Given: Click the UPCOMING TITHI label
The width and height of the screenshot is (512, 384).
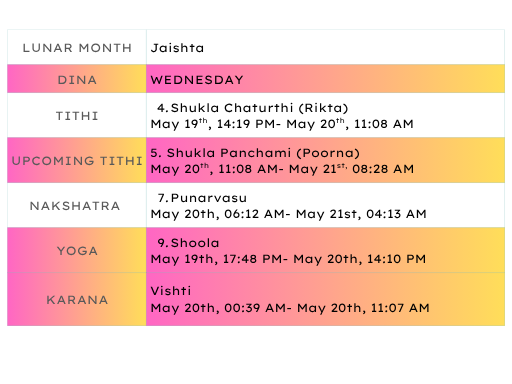Looking at the screenshot, I should tap(77, 161).
